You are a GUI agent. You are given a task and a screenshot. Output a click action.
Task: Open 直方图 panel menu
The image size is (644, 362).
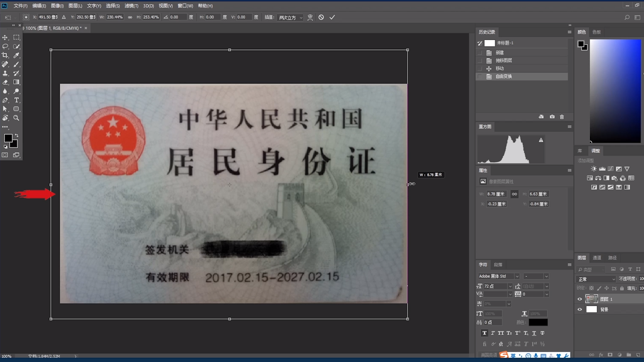pyautogui.click(x=570, y=127)
